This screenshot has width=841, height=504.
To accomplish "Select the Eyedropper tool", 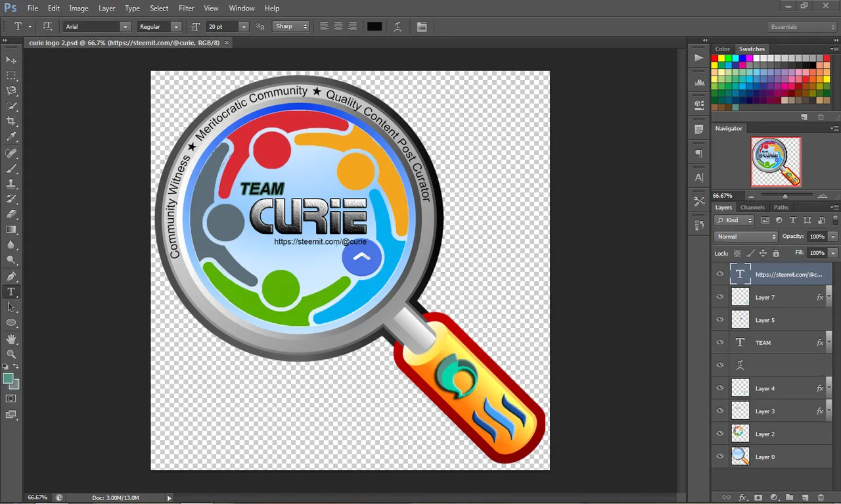I will point(11,137).
